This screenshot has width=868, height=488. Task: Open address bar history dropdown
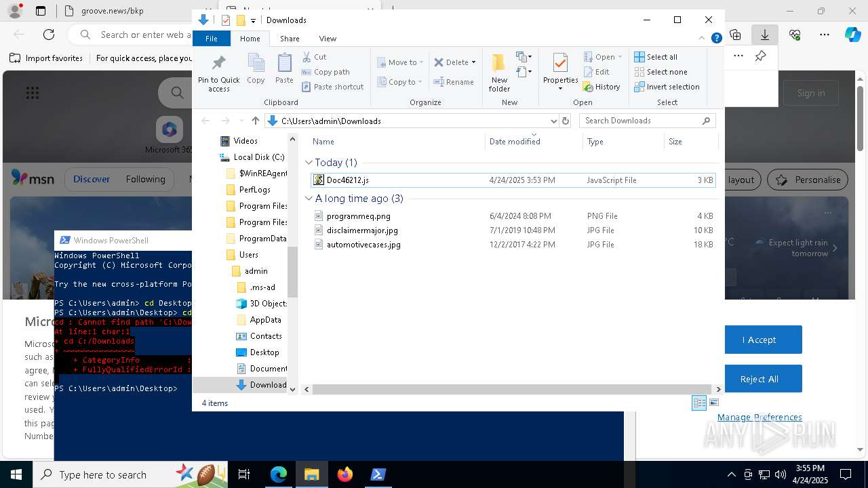point(553,121)
